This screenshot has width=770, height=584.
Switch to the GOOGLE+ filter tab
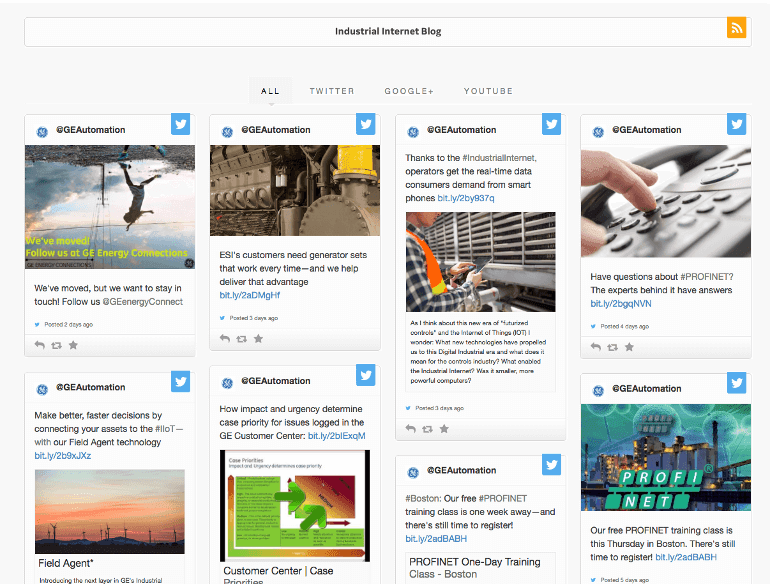(x=409, y=91)
